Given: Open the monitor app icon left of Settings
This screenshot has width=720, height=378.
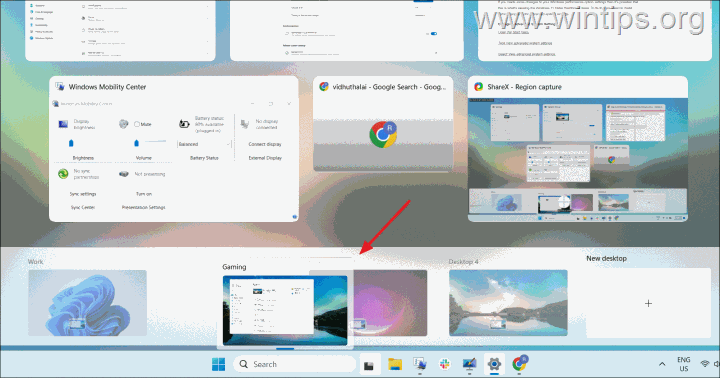Looking at the screenshot, I should coord(469,364).
